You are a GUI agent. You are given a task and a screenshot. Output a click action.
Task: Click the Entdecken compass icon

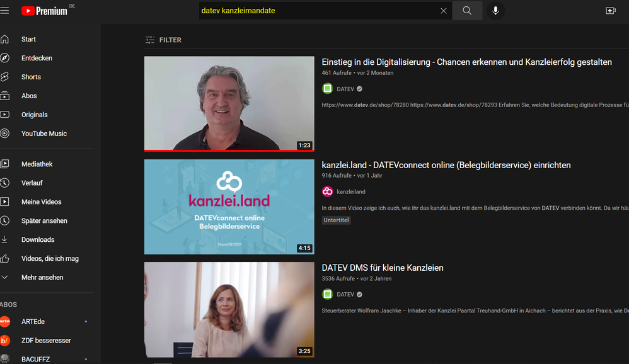(5, 58)
